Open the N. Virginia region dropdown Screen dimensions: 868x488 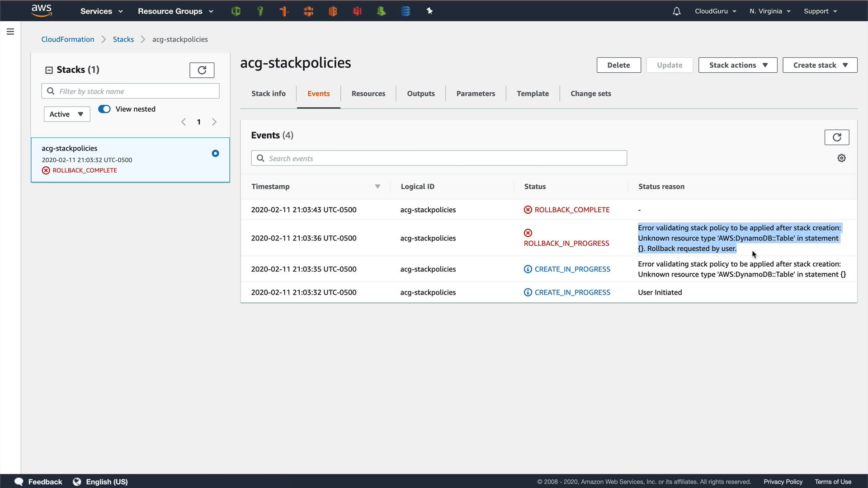tap(769, 11)
